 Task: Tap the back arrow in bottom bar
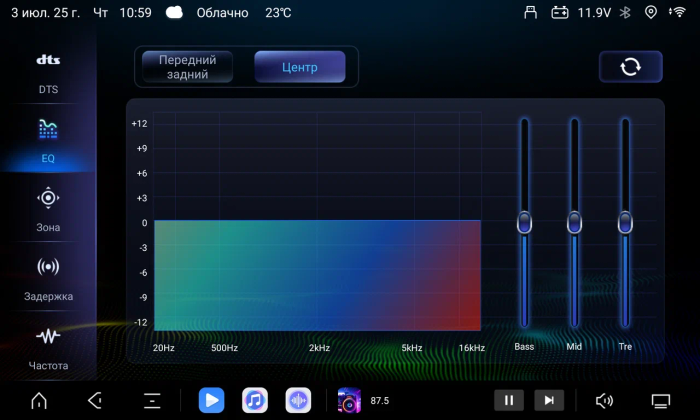pos(95,400)
